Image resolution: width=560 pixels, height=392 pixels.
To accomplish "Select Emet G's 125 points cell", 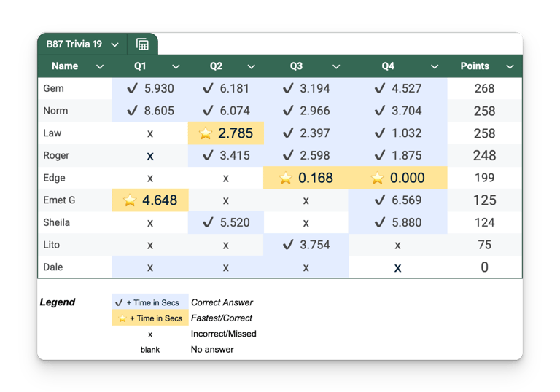I will (x=484, y=200).
